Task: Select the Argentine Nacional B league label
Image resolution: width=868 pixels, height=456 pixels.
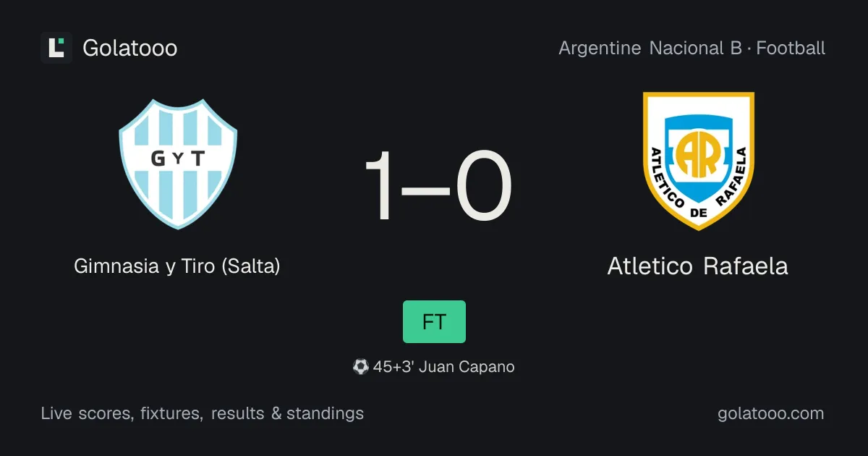Action: [x=650, y=48]
